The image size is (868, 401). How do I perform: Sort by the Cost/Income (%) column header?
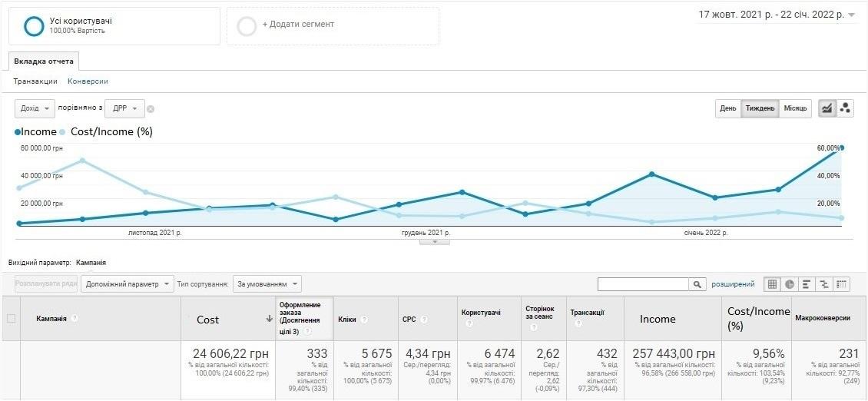tap(758, 319)
